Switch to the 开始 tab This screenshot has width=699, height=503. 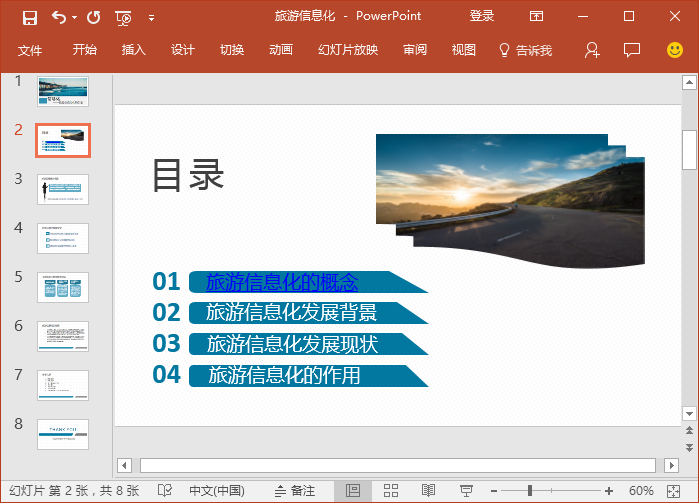[x=85, y=49]
